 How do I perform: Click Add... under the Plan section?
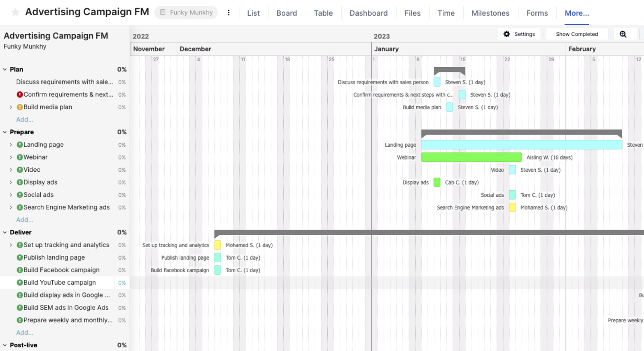(x=25, y=119)
